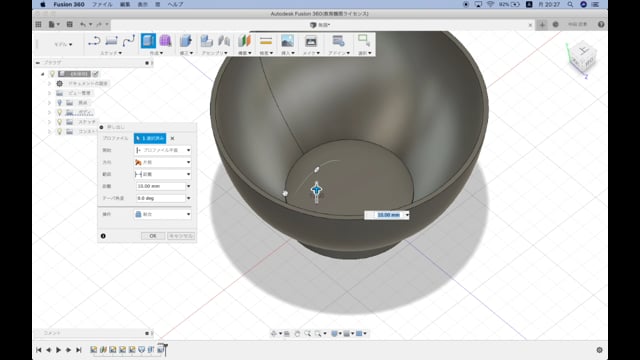
Task: Open the Extent 'distance' dropdown
Action: tap(162, 174)
